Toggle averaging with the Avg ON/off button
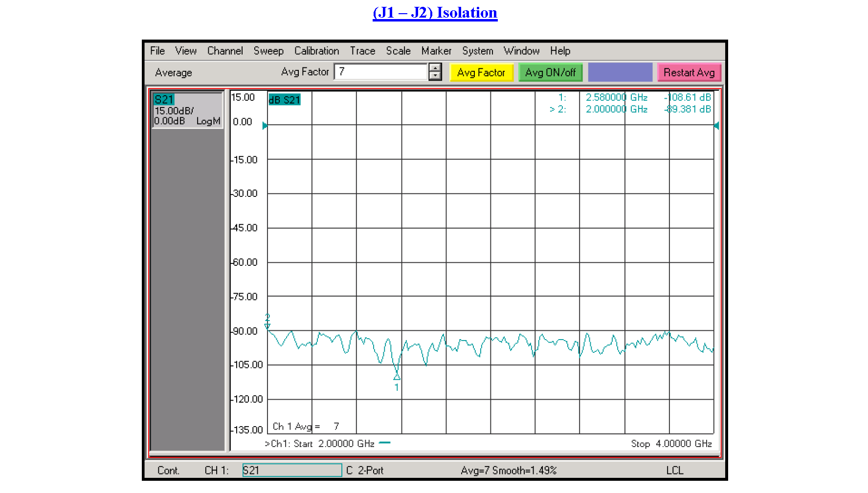The image size is (868, 493). coord(550,72)
